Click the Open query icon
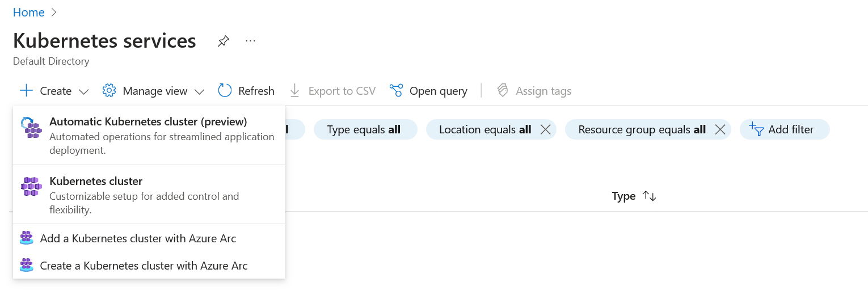868x307 pixels. pyautogui.click(x=396, y=91)
